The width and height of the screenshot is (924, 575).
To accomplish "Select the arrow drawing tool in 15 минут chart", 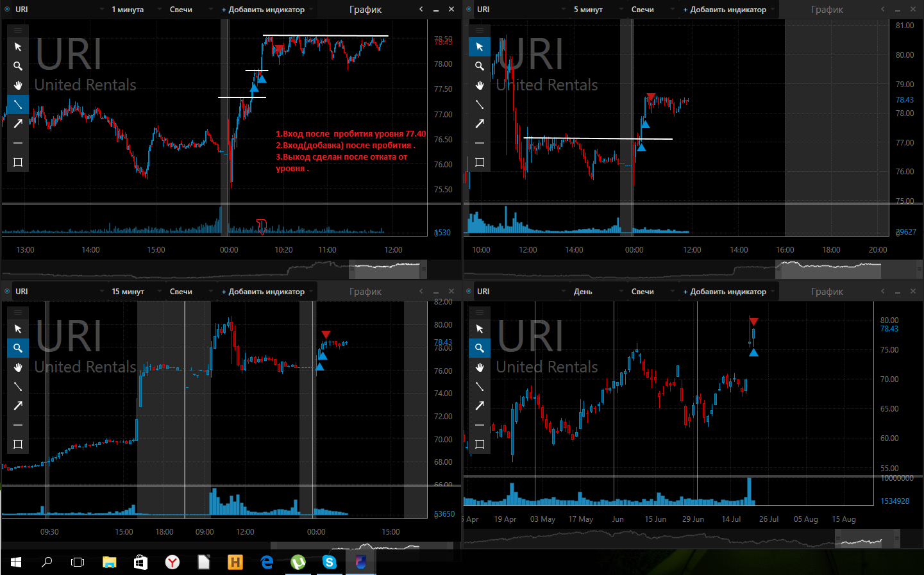I will pyautogui.click(x=18, y=406).
